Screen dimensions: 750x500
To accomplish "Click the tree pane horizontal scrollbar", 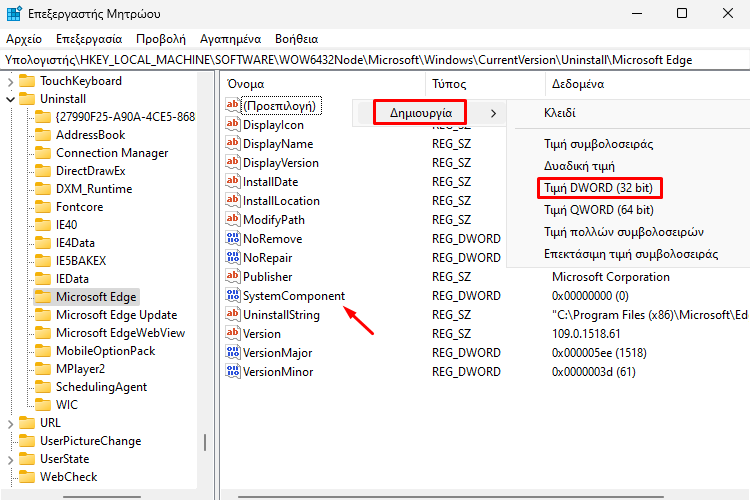I will [x=101, y=496].
